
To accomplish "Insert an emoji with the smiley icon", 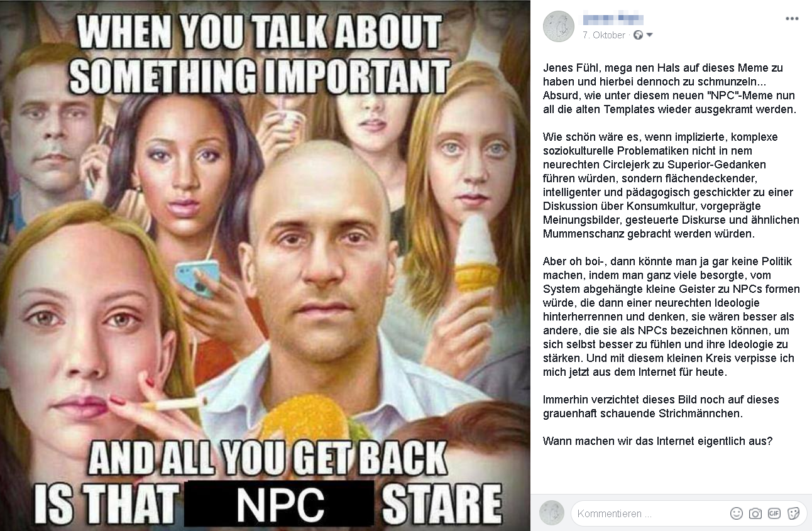I will point(737,513).
